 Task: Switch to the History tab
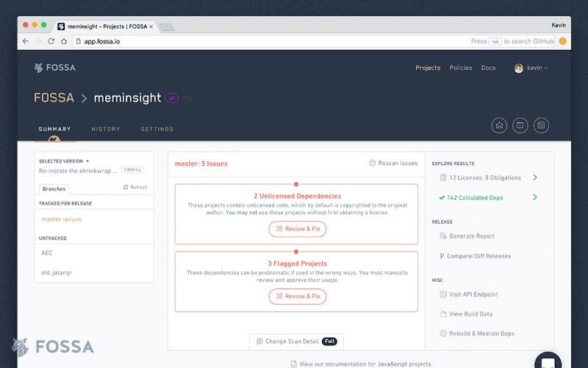click(x=106, y=129)
